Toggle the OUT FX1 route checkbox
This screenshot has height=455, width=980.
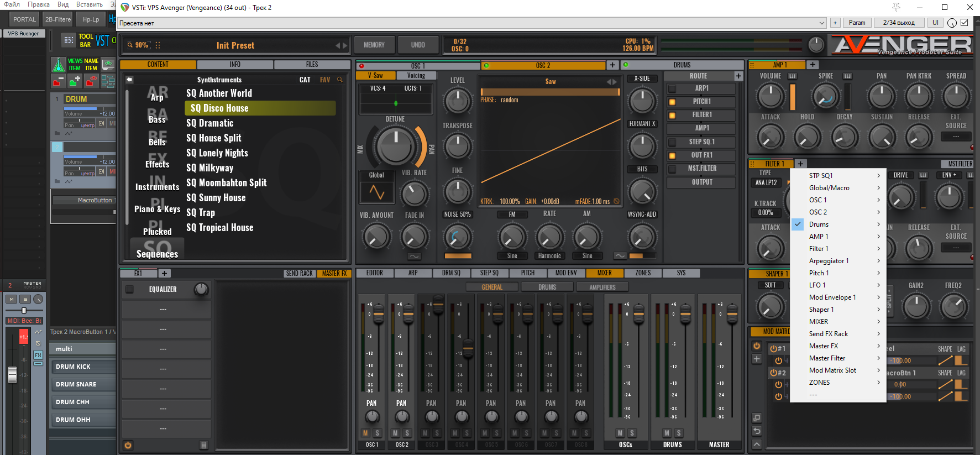point(672,155)
